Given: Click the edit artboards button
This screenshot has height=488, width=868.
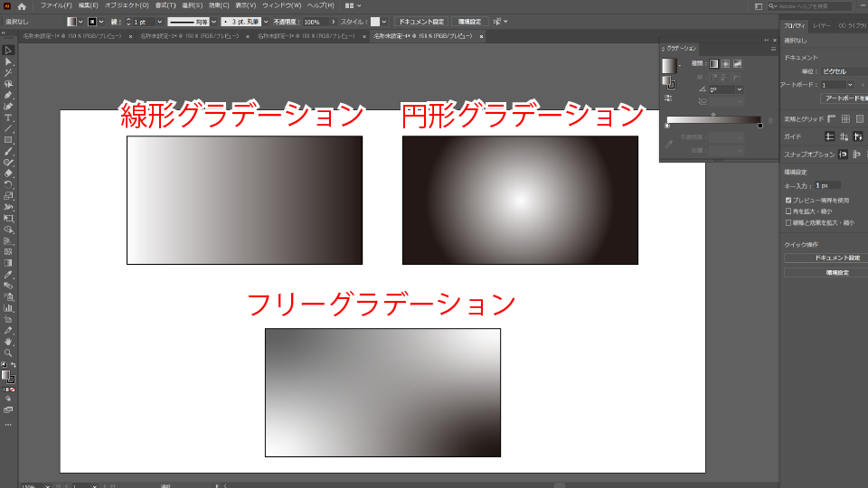Looking at the screenshot, I should [x=844, y=99].
